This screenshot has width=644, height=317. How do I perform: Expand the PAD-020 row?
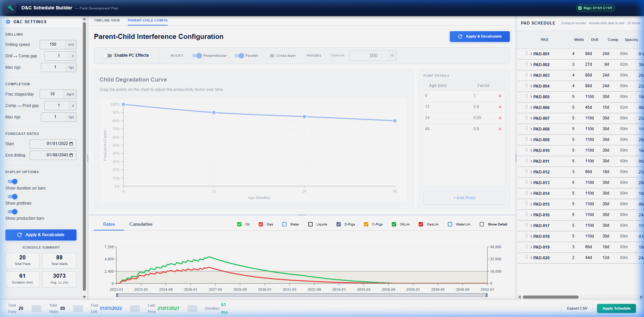point(531,258)
